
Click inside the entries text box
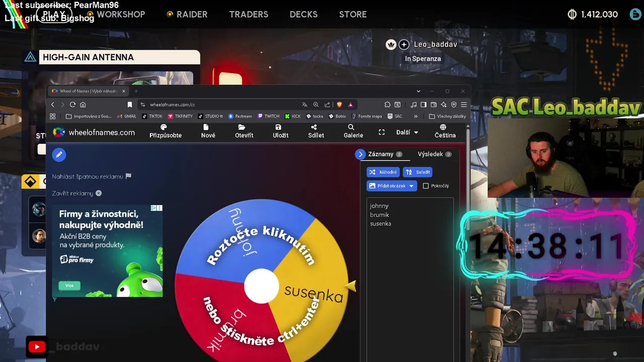410,279
